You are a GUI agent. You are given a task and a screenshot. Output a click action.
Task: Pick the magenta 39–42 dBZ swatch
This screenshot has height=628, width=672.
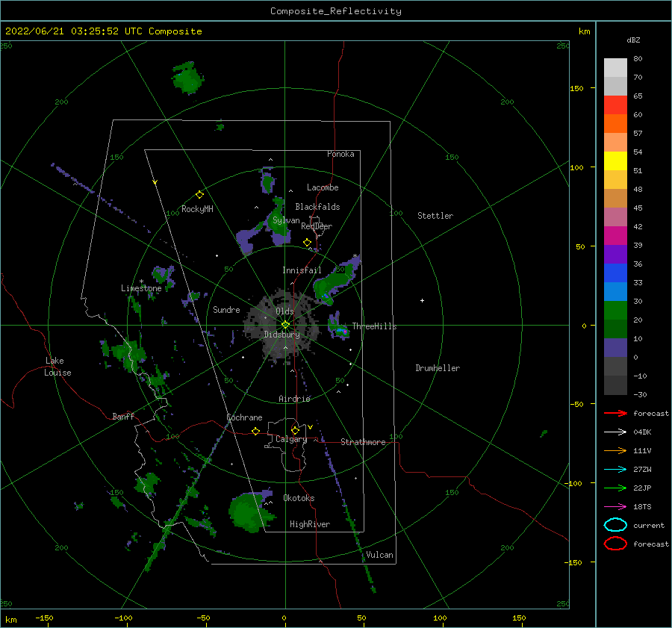[615, 236]
